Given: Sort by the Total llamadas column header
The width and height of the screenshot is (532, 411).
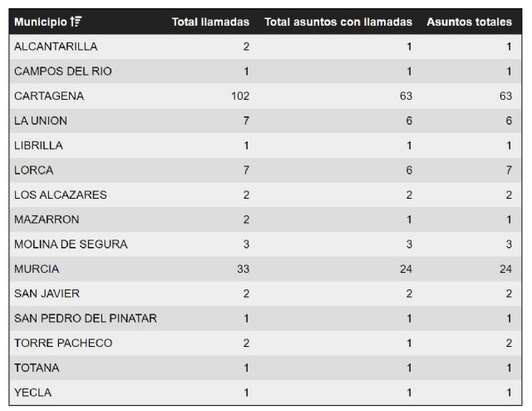Looking at the screenshot, I should [x=210, y=22].
